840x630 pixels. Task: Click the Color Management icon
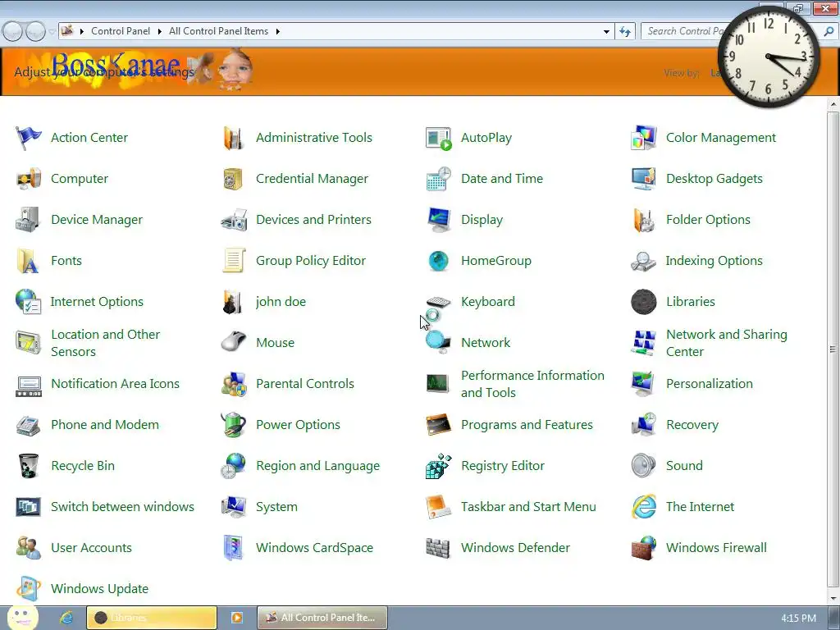point(643,138)
